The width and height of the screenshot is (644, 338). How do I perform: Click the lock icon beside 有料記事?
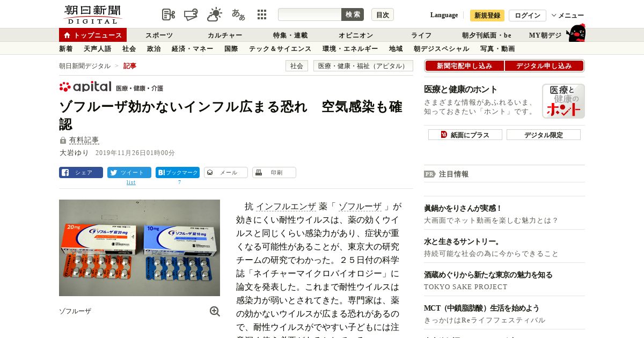(x=63, y=141)
